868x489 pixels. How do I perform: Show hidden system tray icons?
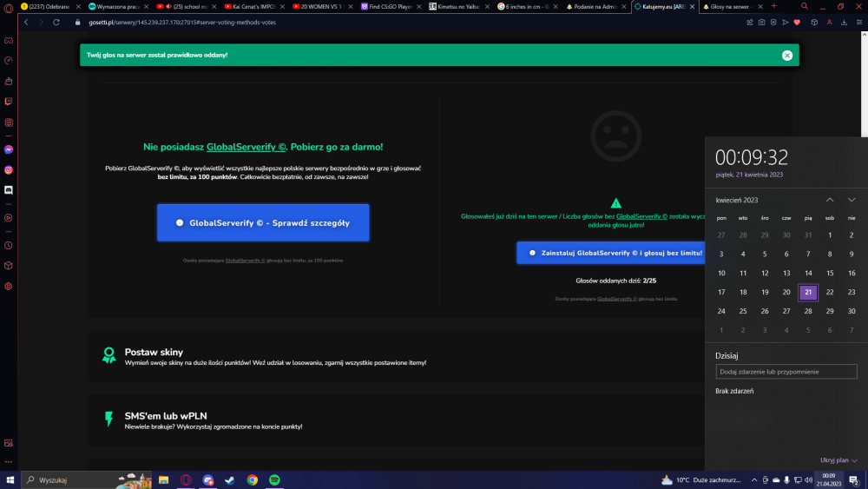pyautogui.click(x=754, y=480)
